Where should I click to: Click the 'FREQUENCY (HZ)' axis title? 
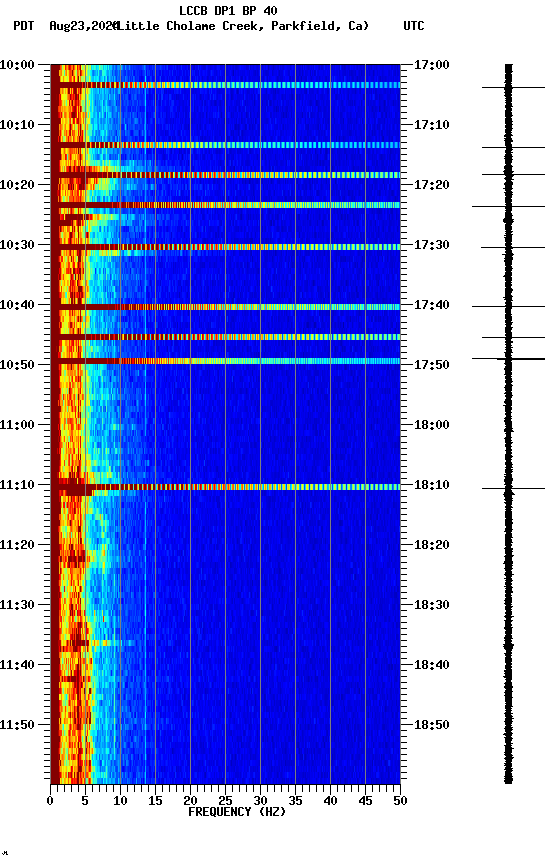[237, 812]
